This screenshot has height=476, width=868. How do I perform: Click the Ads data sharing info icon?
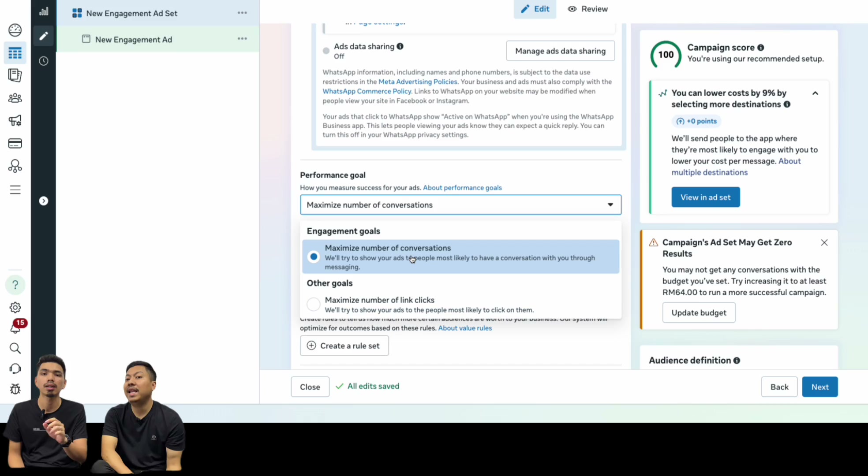(400, 46)
